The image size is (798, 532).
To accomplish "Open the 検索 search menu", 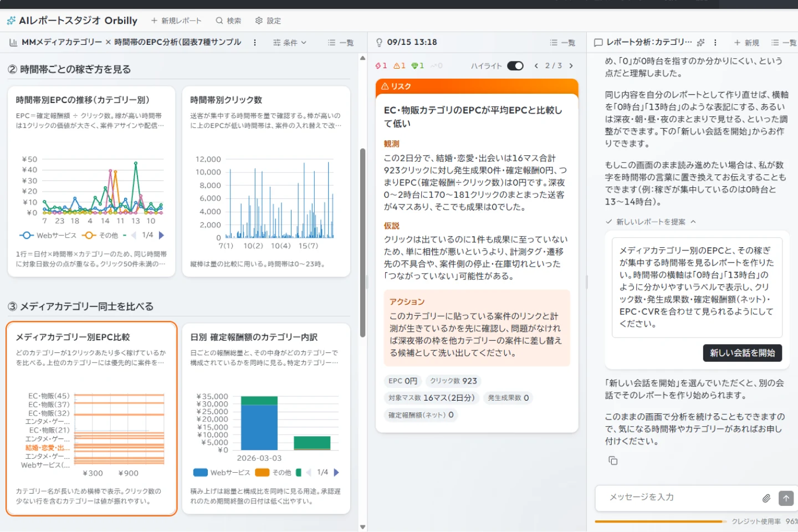I will pos(228,21).
